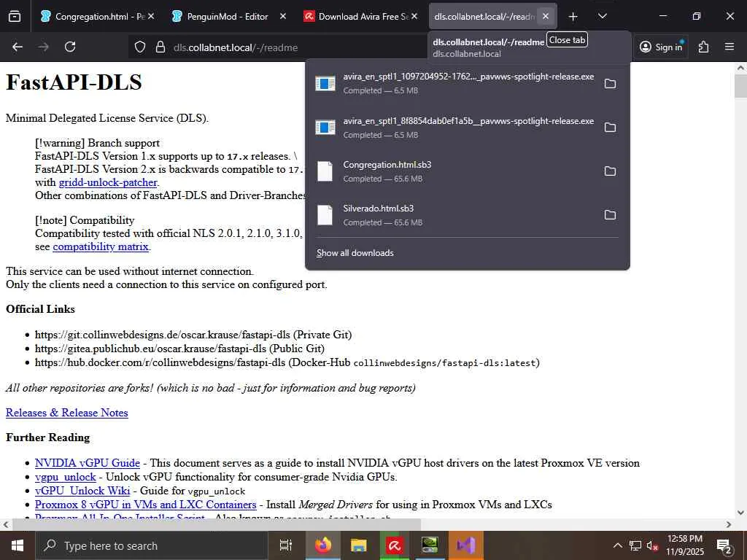Open Visual Studio from taskbar
747x560 pixels.
point(466,545)
